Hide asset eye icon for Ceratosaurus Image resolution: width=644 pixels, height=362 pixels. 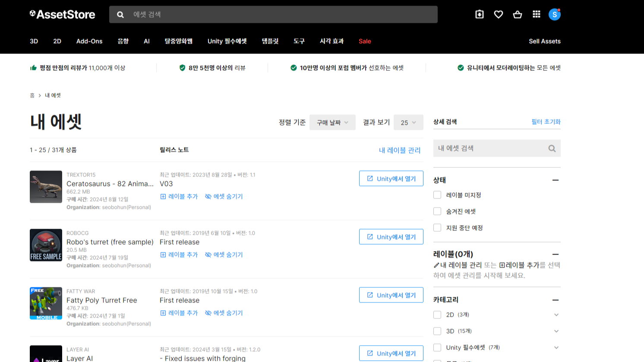pyautogui.click(x=208, y=196)
